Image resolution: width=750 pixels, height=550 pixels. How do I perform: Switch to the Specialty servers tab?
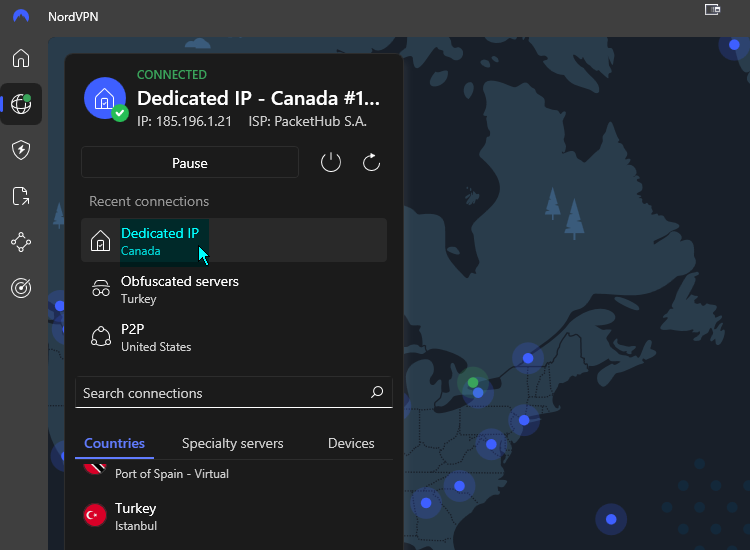click(232, 443)
